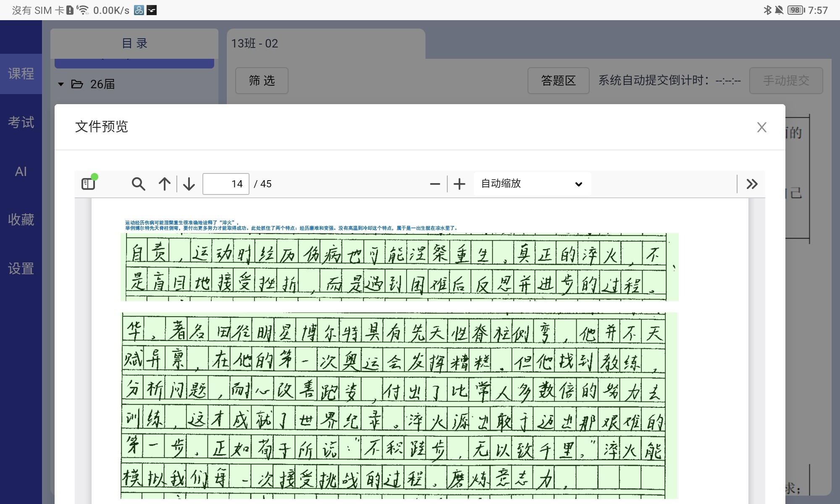840x504 pixels.
Task: Collapse the 26届 folder tree arrow
Action: 61,84
